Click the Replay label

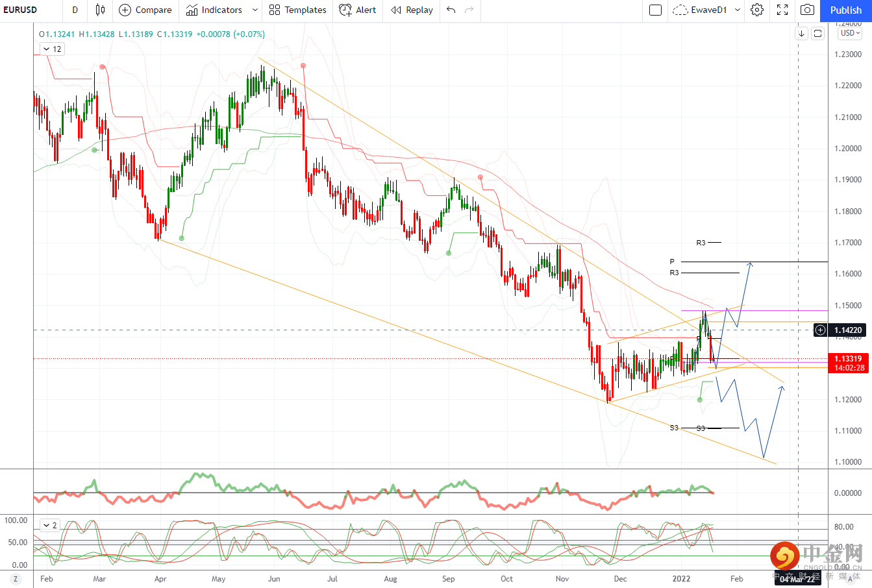point(419,10)
